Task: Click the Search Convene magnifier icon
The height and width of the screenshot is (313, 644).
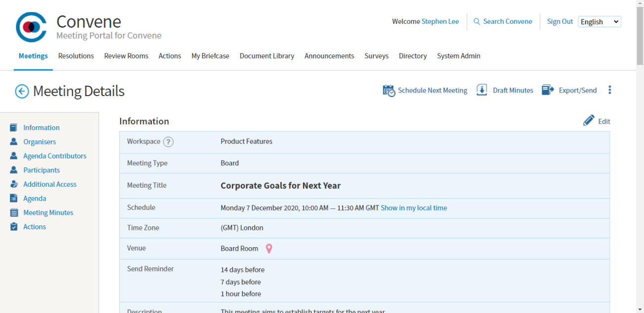Action: coord(477,22)
